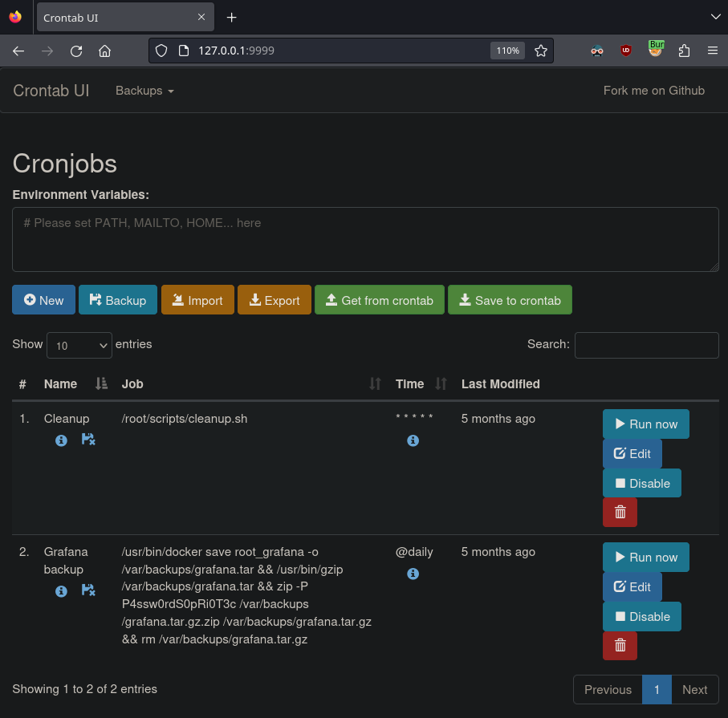This screenshot has width=728, height=718.
Task: Open the Show entries count dropdown
Action: (x=79, y=345)
